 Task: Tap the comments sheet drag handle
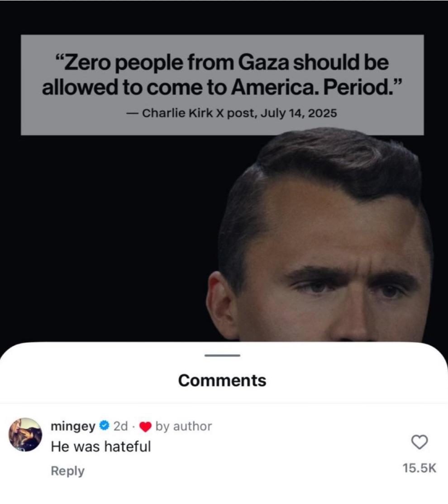click(222, 355)
